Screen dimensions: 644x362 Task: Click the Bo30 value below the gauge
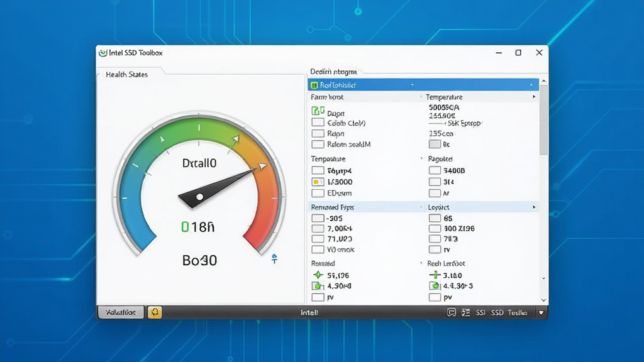click(x=199, y=260)
